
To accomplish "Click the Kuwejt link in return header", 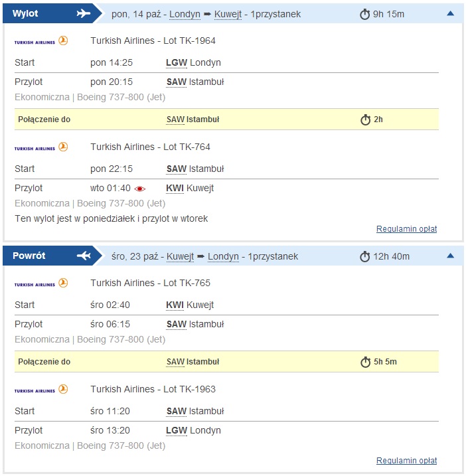I will tap(180, 256).
